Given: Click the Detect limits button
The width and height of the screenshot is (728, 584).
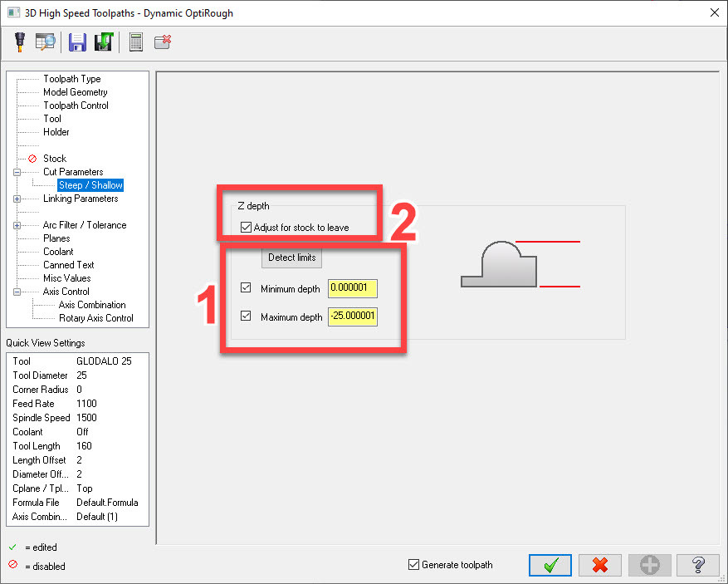Looking at the screenshot, I should [291, 258].
